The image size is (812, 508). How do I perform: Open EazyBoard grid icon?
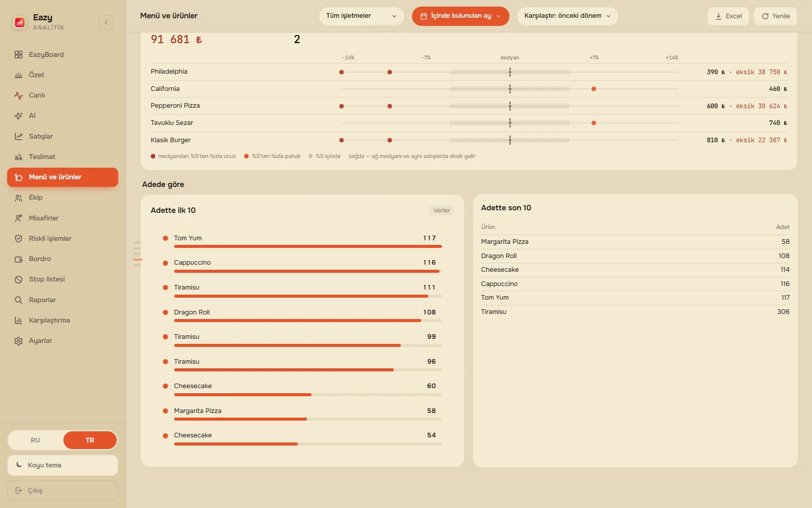coord(19,55)
